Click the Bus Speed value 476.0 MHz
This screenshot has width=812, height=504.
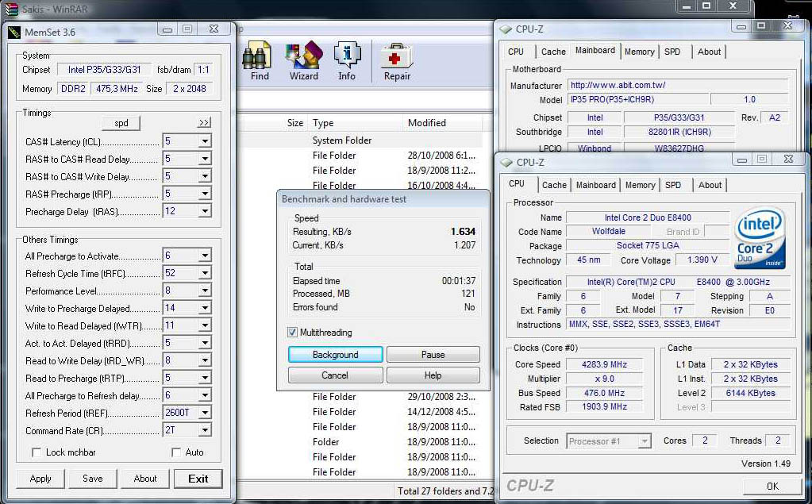(x=604, y=393)
